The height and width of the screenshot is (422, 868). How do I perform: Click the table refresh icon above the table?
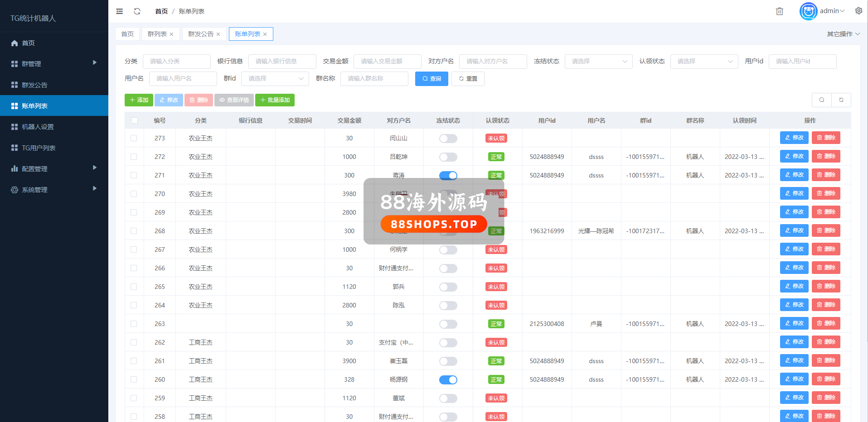[x=841, y=100]
